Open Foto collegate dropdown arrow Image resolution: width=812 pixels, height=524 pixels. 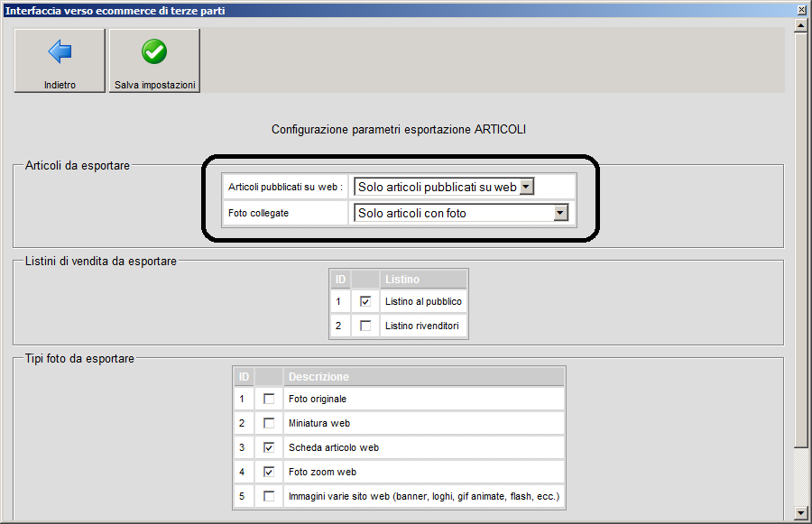[560, 213]
